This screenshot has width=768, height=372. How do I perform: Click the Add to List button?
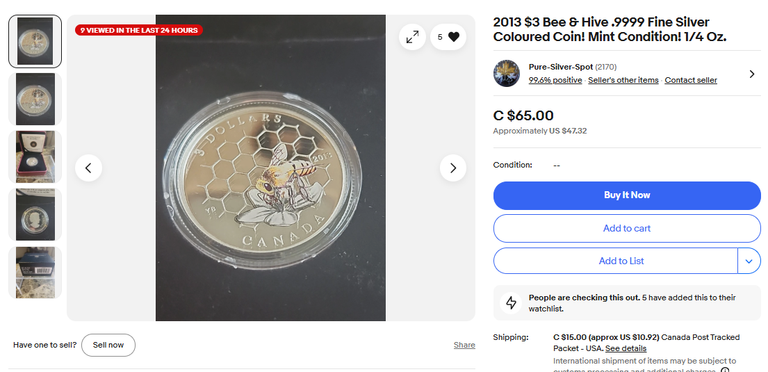click(x=616, y=261)
